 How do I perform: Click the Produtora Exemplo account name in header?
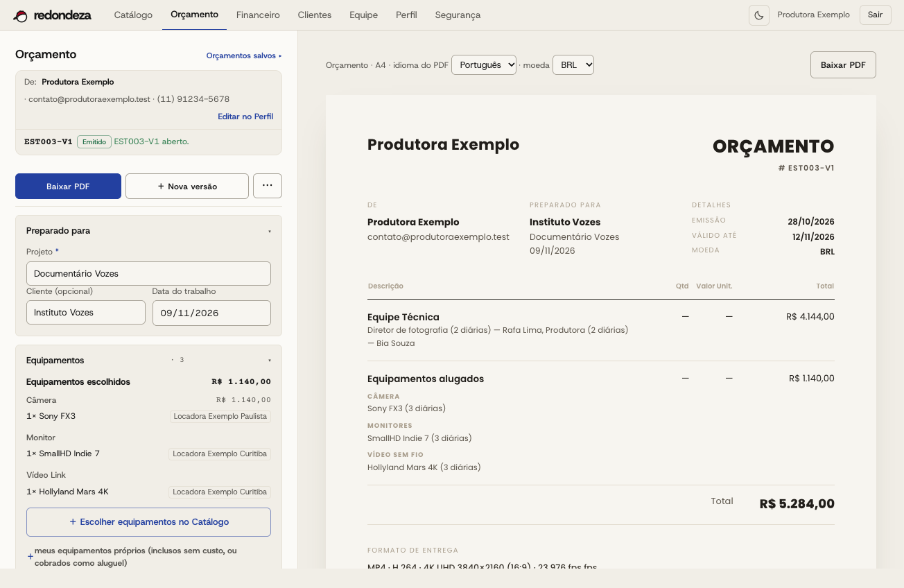point(813,15)
